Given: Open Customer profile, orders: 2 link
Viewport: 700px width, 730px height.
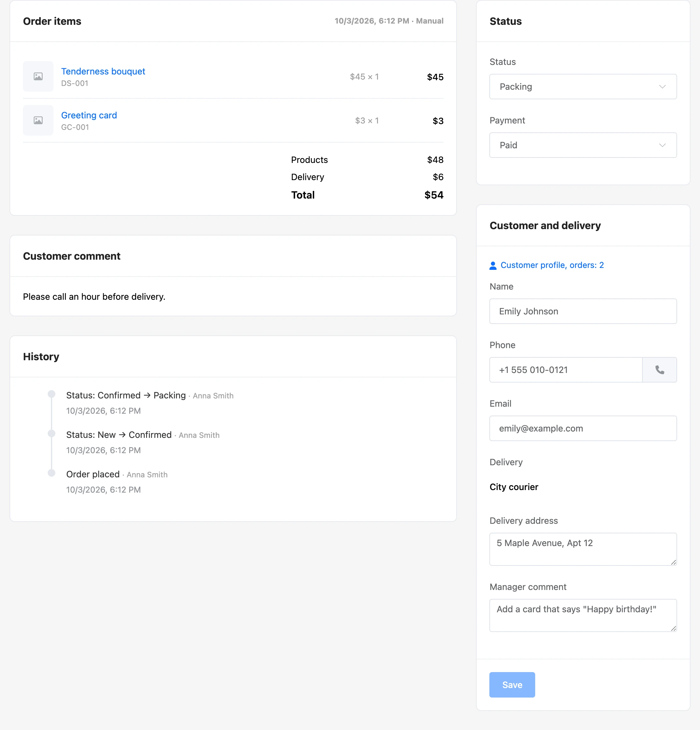Looking at the screenshot, I should click(552, 265).
